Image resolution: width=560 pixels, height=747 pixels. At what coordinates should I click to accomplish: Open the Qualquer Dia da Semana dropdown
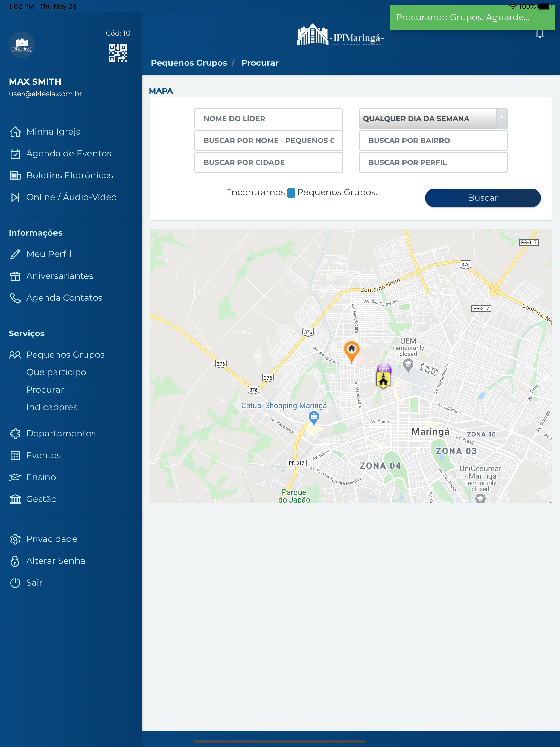(x=433, y=119)
